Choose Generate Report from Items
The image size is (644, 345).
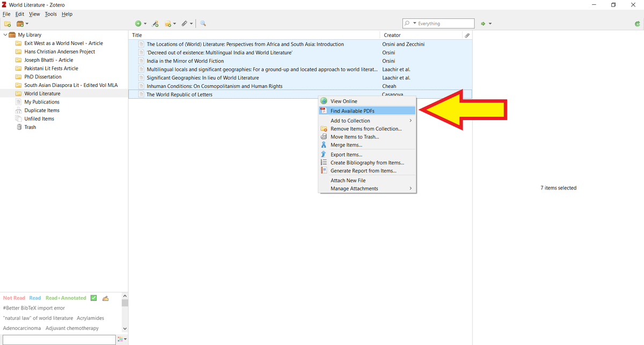point(367,171)
